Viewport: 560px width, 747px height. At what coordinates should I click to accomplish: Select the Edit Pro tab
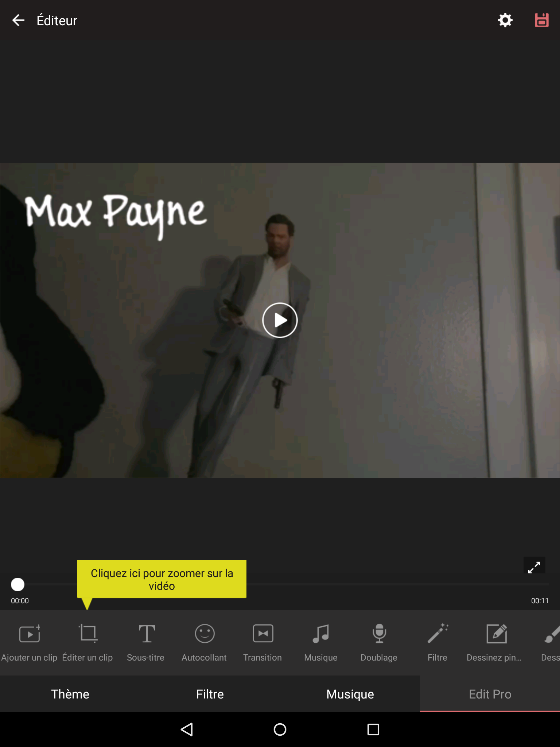(x=490, y=694)
